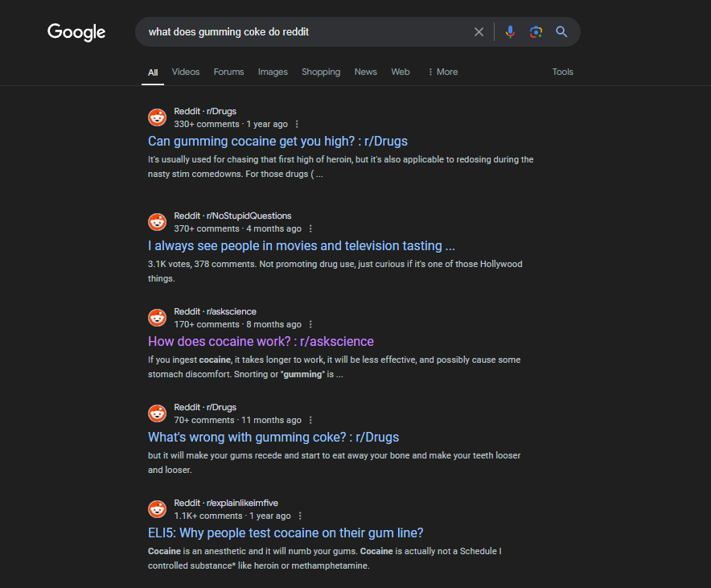Click the Google logo
Screen dimensions: 711x588
tap(76, 32)
